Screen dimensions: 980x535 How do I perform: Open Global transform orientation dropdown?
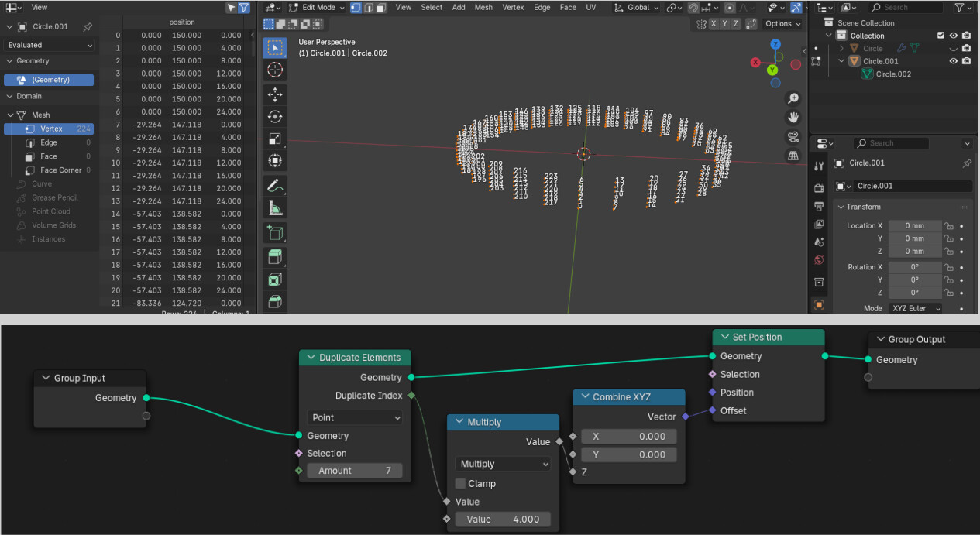(x=636, y=8)
